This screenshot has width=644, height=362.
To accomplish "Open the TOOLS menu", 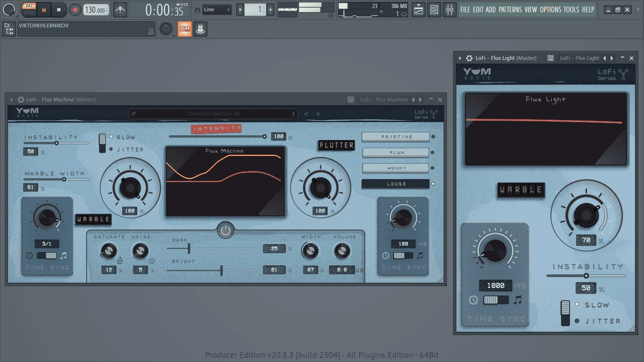I will pyautogui.click(x=571, y=9).
